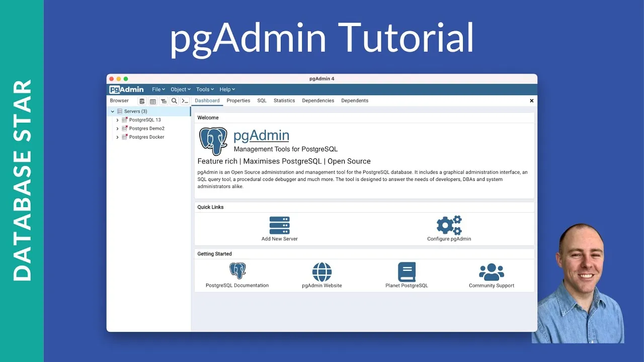This screenshot has height=362, width=644.
Task: Select Postgres Docker in the tree
Action: 147,137
